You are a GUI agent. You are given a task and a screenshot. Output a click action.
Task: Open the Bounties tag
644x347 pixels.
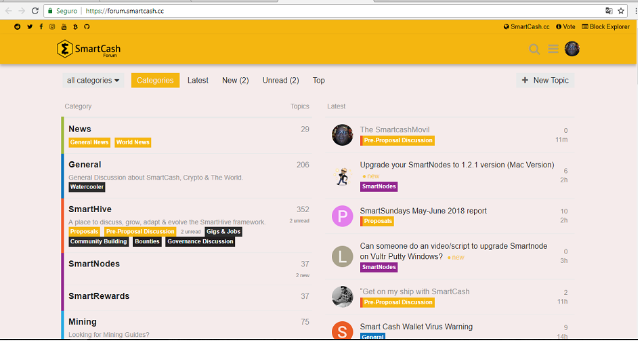coord(147,241)
